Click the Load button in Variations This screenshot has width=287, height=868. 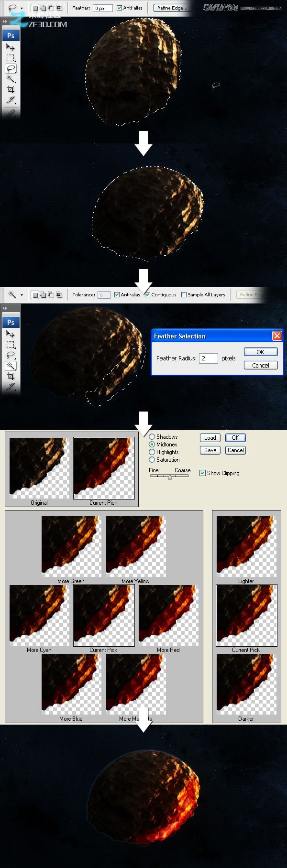pos(210,438)
